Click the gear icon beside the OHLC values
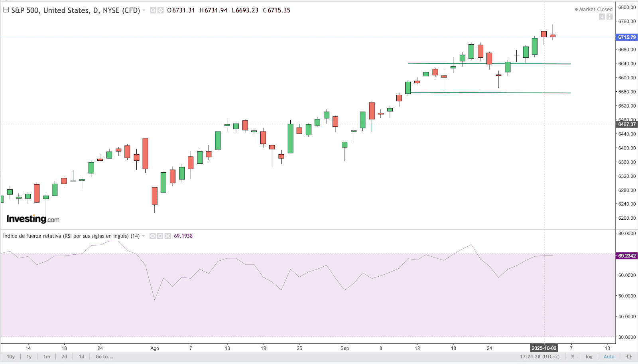The width and height of the screenshot is (638, 364). pos(161,10)
